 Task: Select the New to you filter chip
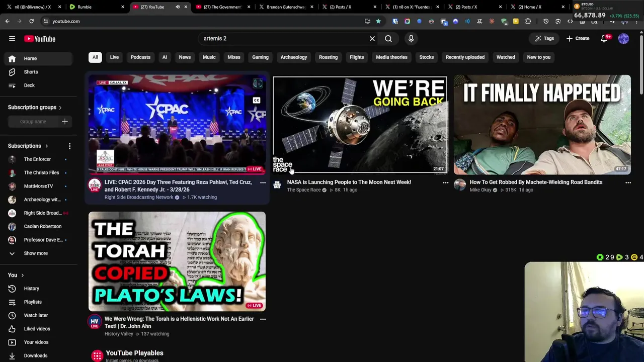click(539, 57)
